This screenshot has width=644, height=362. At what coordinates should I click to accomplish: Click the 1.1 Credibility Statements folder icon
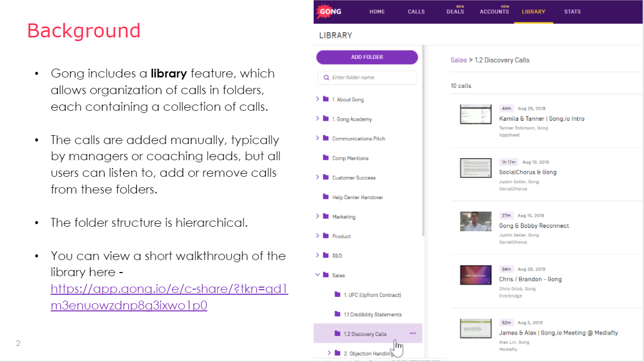[x=338, y=314]
